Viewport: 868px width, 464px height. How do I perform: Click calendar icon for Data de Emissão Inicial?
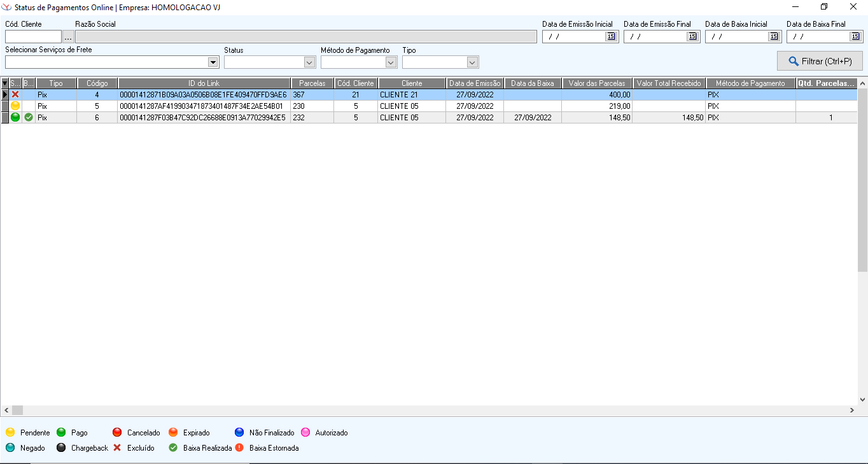click(x=611, y=37)
